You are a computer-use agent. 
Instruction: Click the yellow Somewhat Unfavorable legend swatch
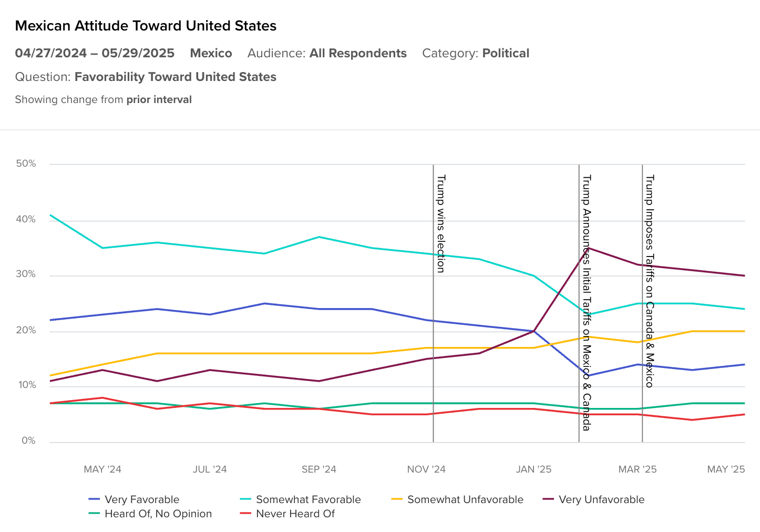pos(397,499)
